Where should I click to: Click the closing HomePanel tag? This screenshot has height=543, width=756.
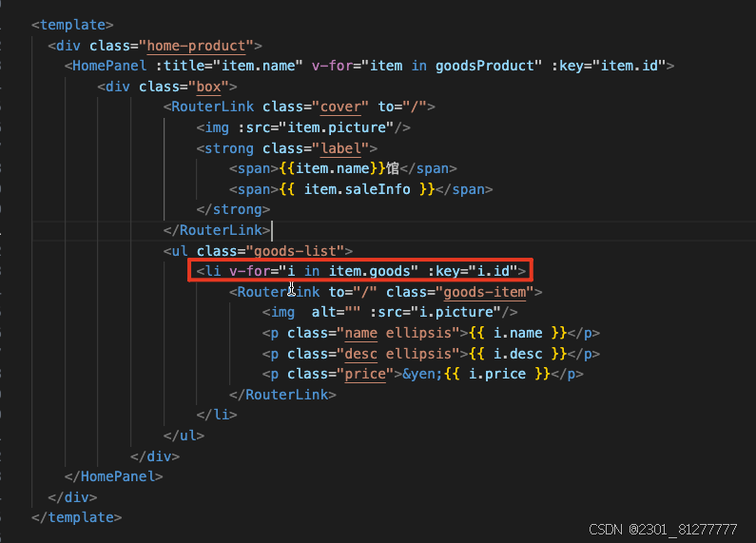coord(113,476)
